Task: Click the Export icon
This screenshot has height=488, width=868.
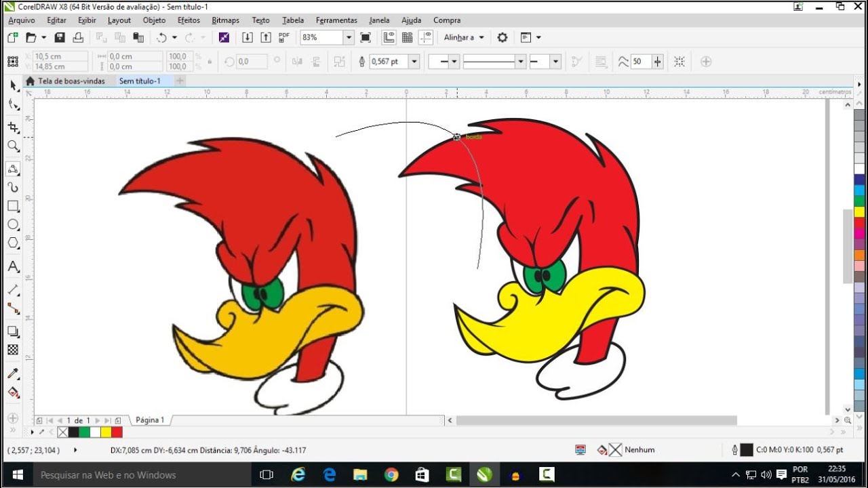Action: click(266, 38)
